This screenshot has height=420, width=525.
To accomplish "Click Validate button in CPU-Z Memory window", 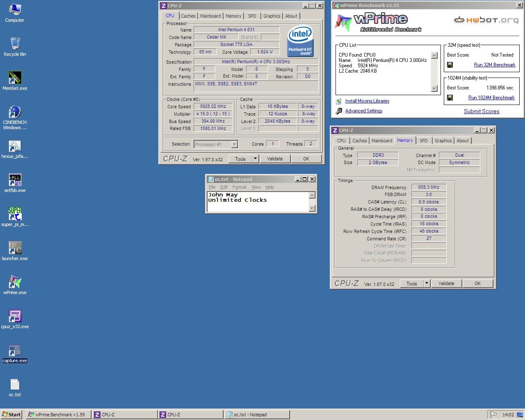I will click(446, 283).
